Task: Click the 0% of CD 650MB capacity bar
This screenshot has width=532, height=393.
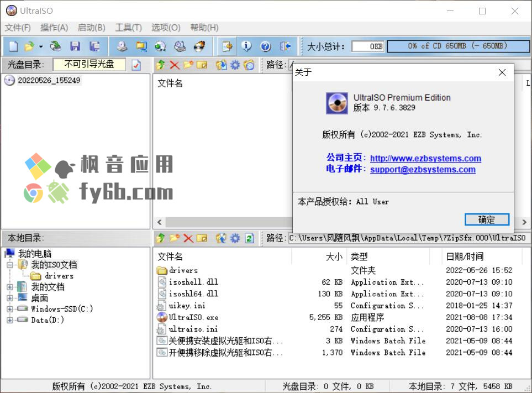Action: [x=458, y=46]
